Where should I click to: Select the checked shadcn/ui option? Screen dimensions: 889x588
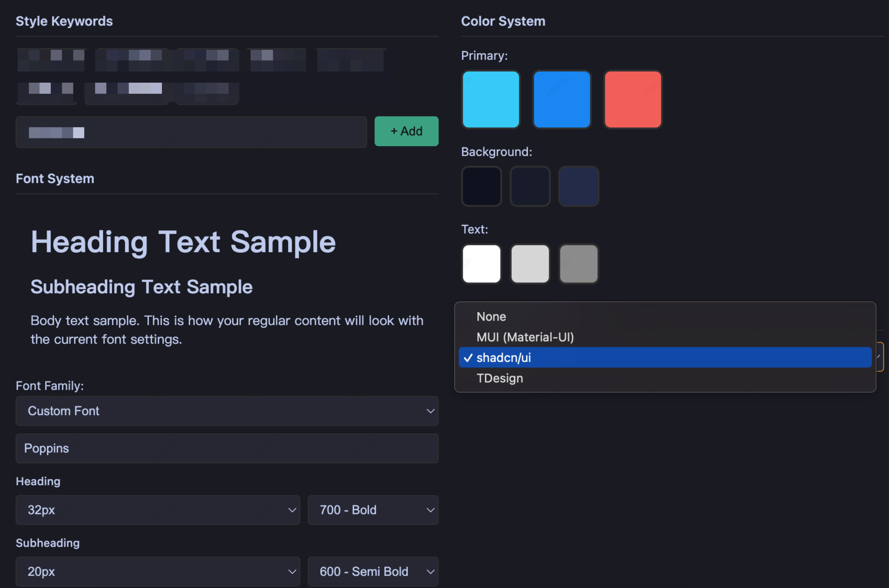504,357
